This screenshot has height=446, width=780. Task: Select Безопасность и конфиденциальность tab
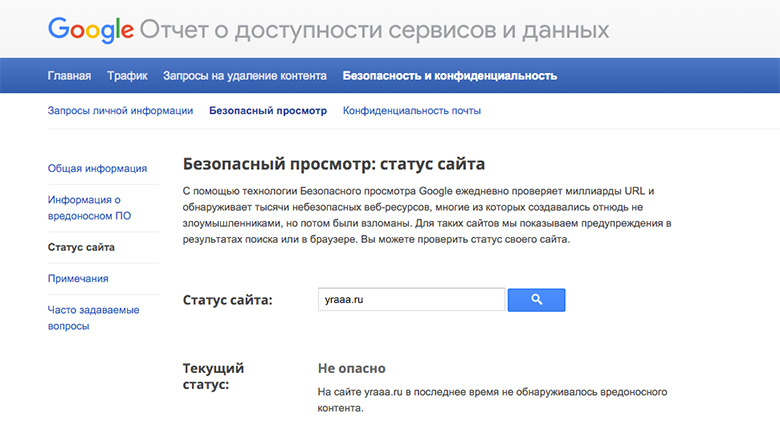450,76
